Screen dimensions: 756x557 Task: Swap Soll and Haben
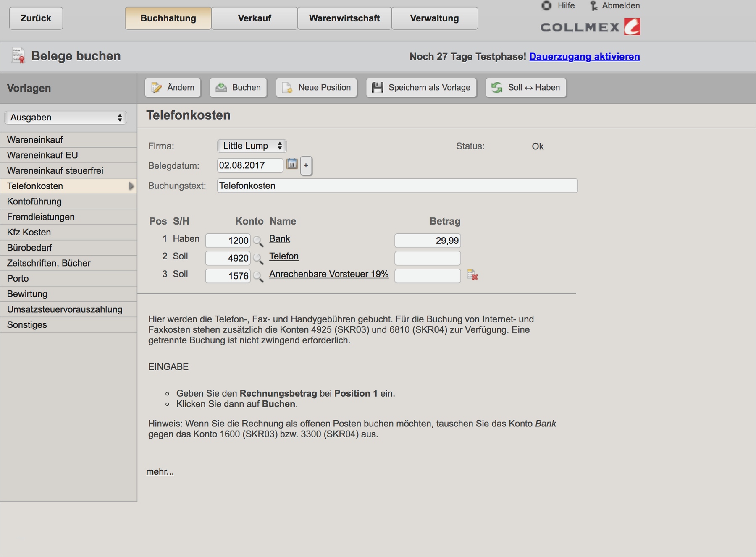coord(526,88)
